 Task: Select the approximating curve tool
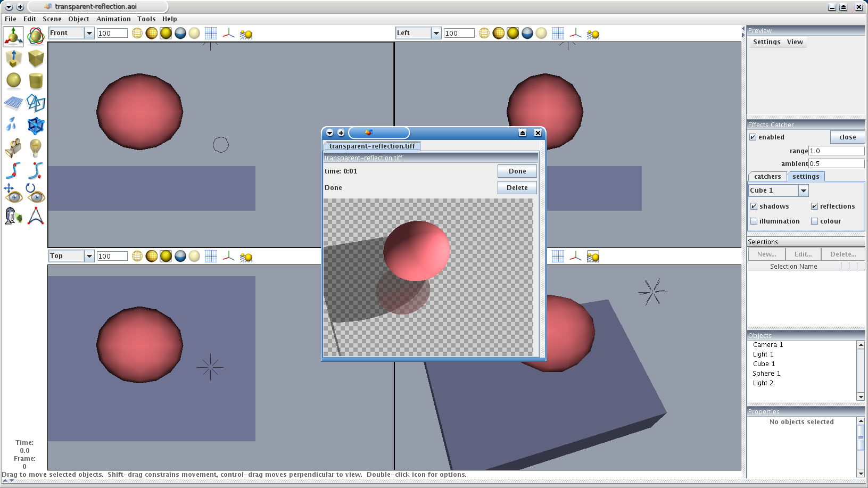click(x=36, y=170)
